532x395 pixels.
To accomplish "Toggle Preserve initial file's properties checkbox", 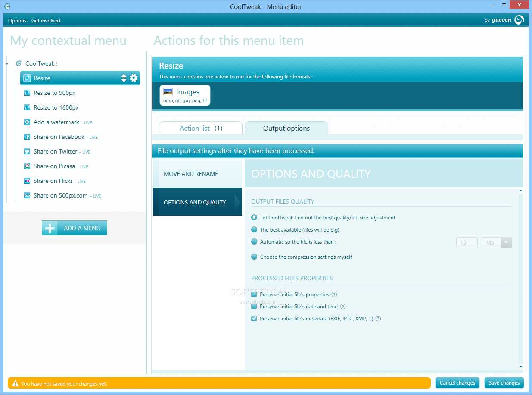I will point(254,295).
